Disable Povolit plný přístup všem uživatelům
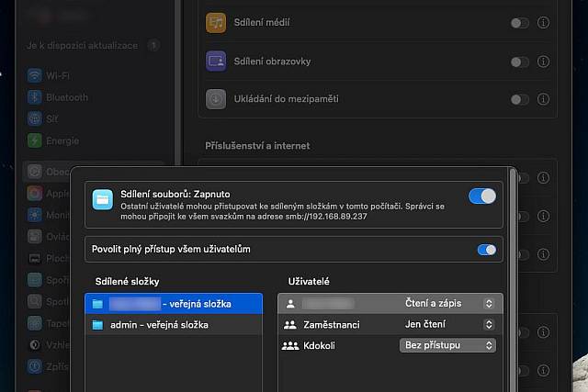This screenshot has width=588, height=392. click(486, 249)
